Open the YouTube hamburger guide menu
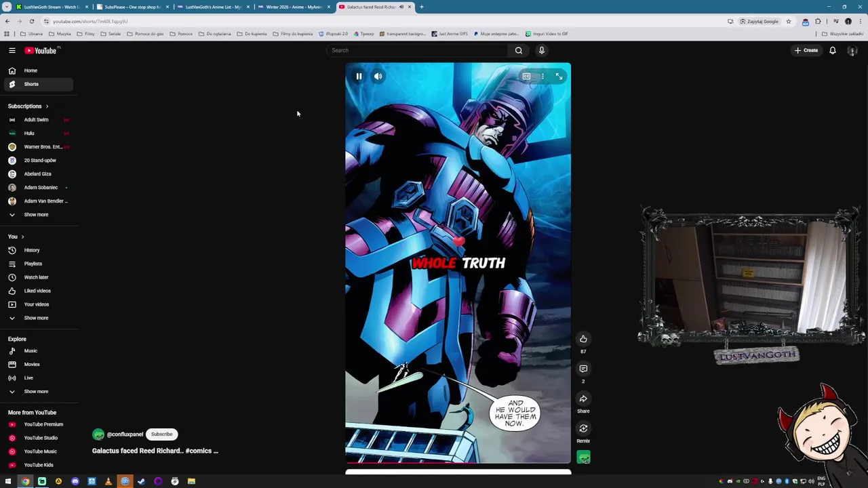The image size is (868, 488). click(12, 50)
